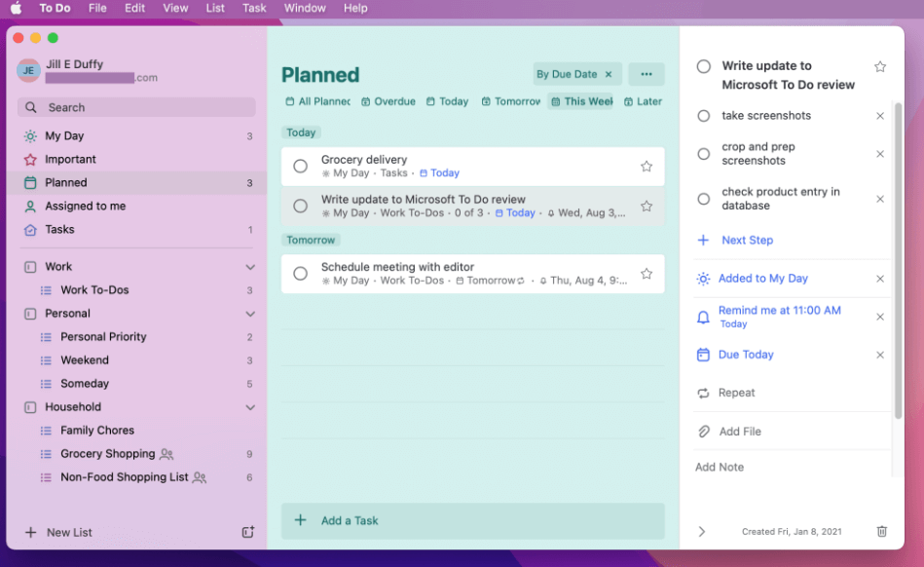The height and width of the screenshot is (567, 924).
Task: Expand details using the bottom-left chevron
Action: pyautogui.click(x=700, y=532)
